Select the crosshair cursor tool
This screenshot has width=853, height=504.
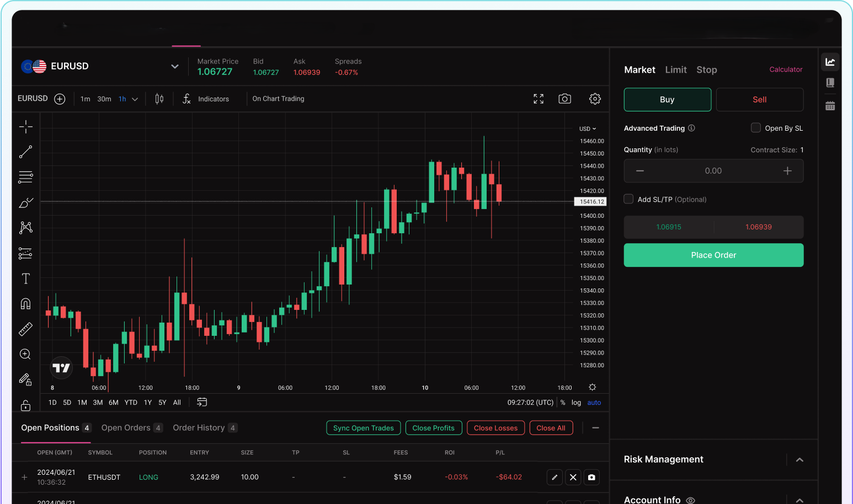[x=25, y=126]
